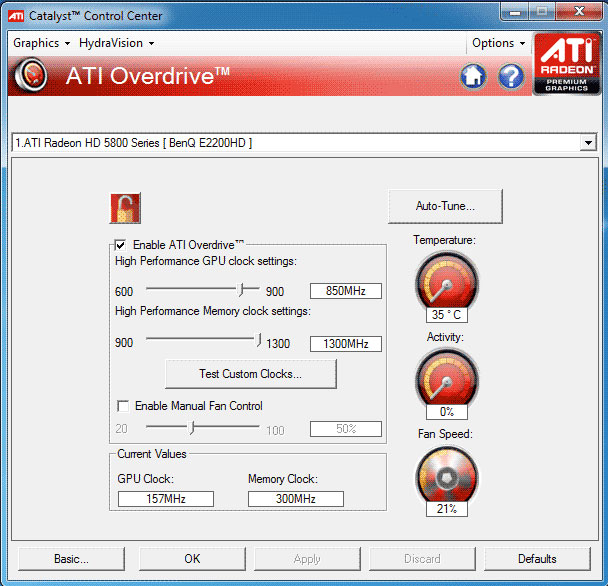Click the ATI icon in the title bar
The width and height of the screenshot is (608, 586).
tap(16, 16)
